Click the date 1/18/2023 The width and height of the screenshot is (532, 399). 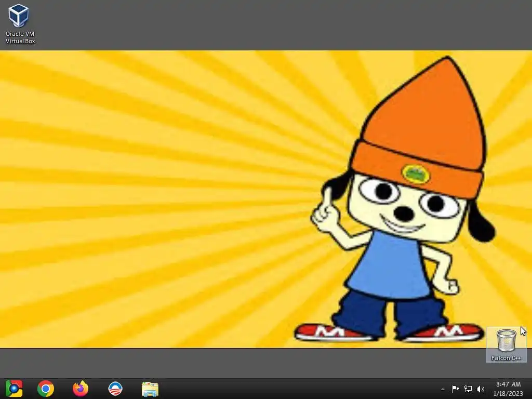tap(508, 394)
